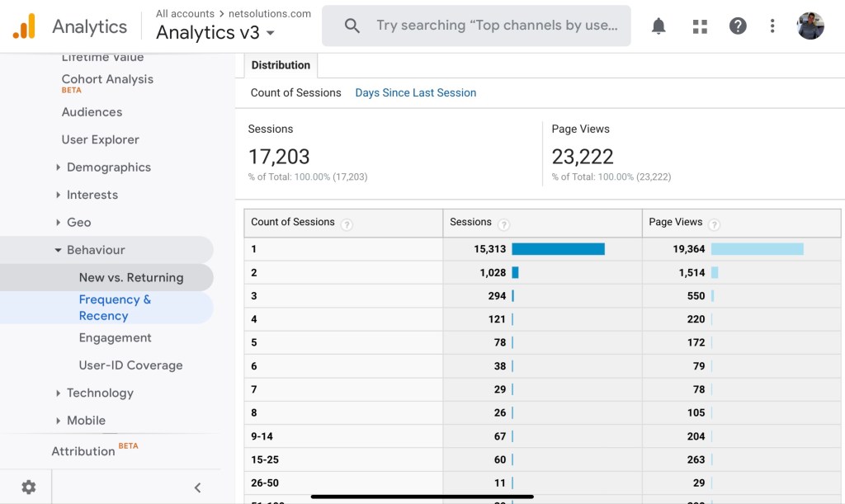Open the three-dot more options menu
This screenshot has width=845, height=504.
point(772,26)
